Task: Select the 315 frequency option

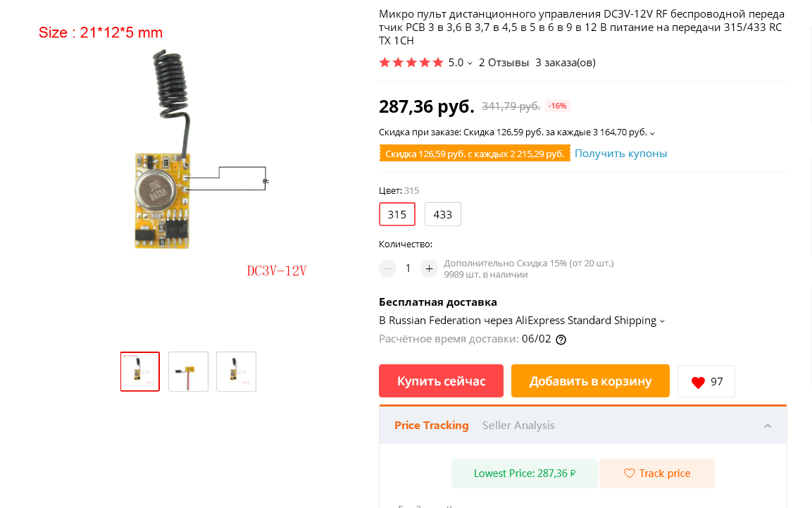Action: [397, 214]
